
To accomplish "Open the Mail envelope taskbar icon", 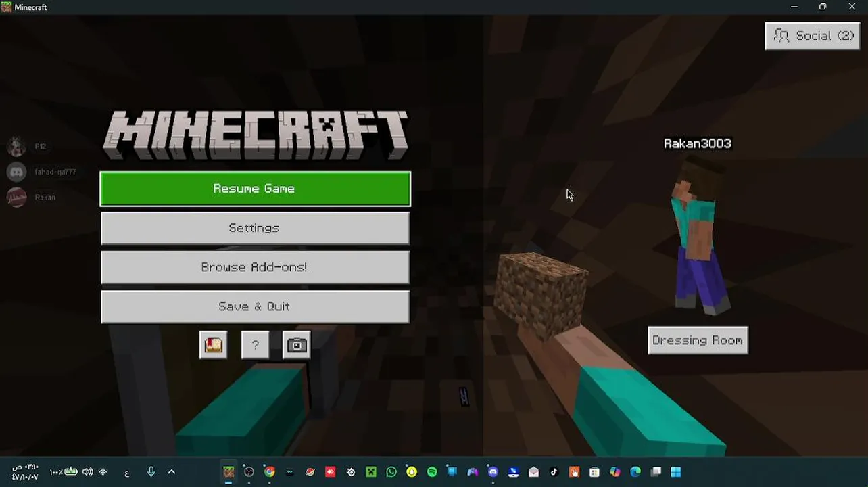I will pyautogui.click(x=533, y=472).
